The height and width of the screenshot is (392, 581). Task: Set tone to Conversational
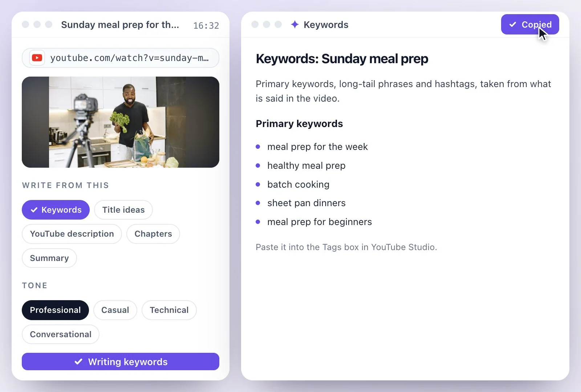click(x=61, y=334)
